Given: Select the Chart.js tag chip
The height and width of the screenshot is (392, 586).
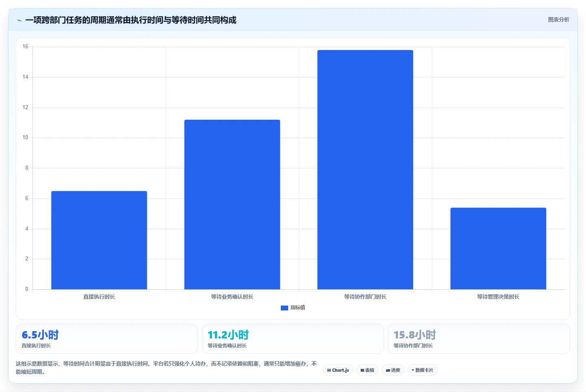Looking at the screenshot, I should pos(338,370).
